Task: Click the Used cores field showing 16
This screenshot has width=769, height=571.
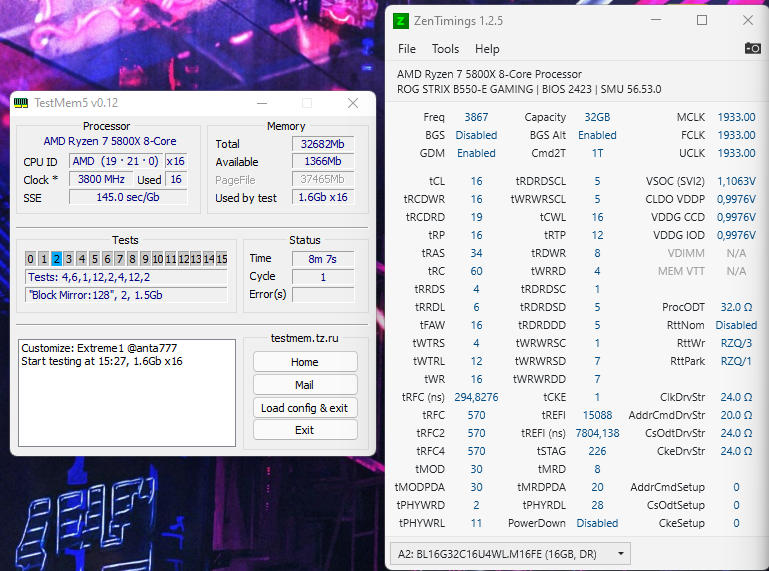Action: (176, 179)
